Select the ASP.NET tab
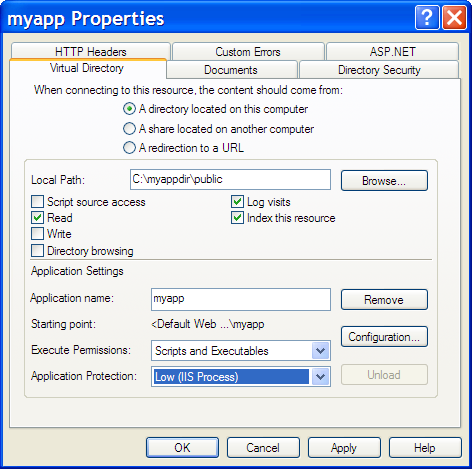The width and height of the screenshot is (472, 469). click(393, 52)
